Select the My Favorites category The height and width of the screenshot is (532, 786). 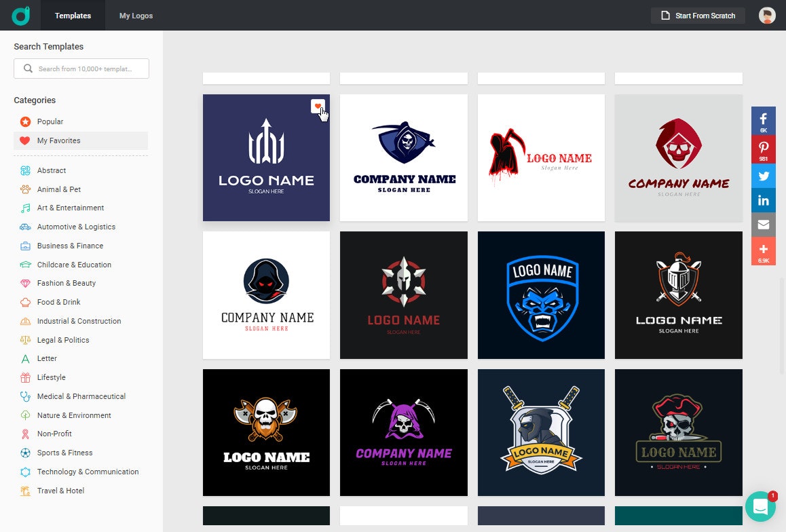[x=81, y=140]
